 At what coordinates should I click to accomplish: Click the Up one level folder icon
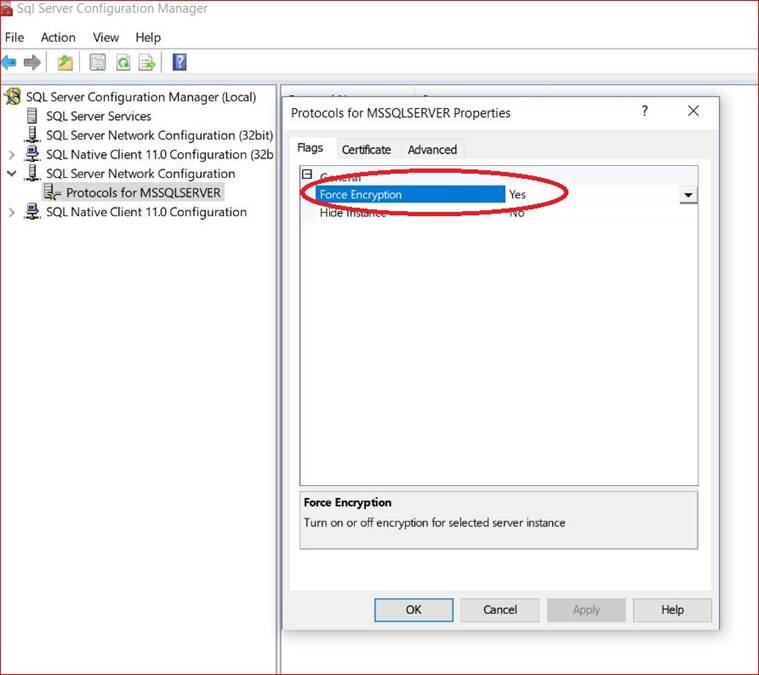coord(65,62)
